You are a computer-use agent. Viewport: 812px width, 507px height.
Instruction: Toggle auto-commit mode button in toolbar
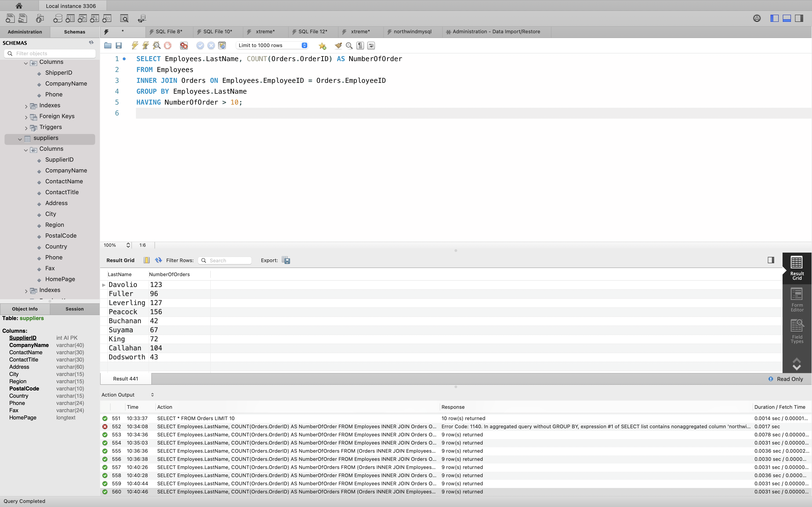222,45
